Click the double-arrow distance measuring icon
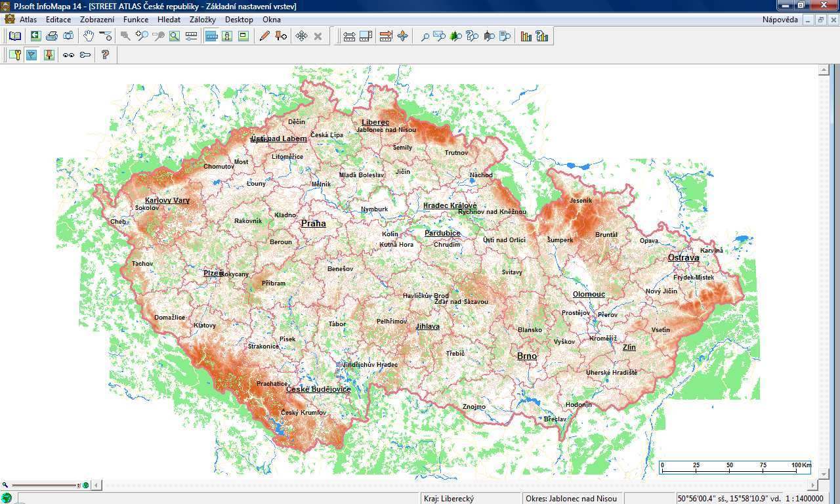The width and height of the screenshot is (840, 504). click(349, 36)
